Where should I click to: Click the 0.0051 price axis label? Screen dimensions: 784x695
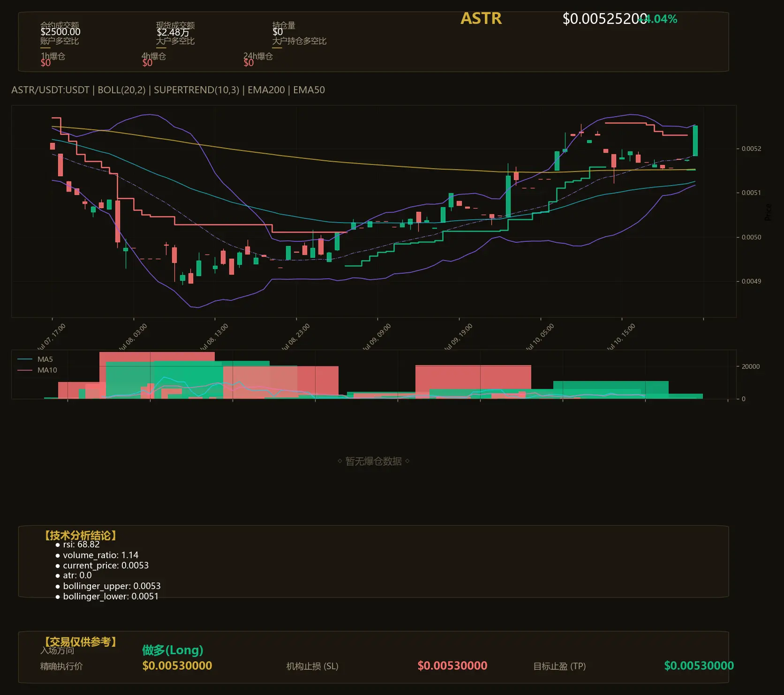click(751, 193)
